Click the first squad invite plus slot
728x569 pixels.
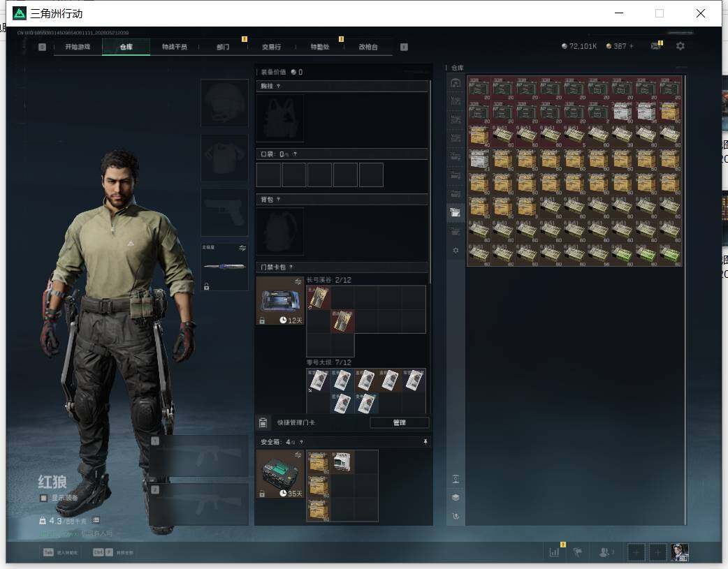(x=636, y=552)
